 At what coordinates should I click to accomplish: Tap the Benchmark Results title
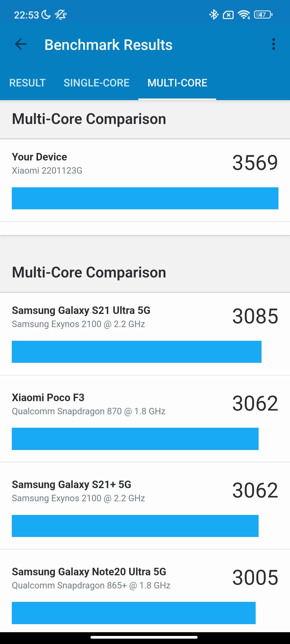click(108, 45)
